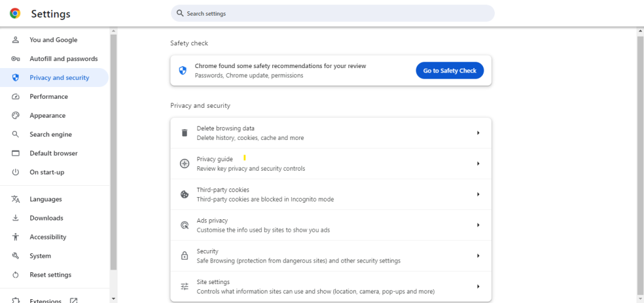Open Delete browsing data

tap(331, 133)
